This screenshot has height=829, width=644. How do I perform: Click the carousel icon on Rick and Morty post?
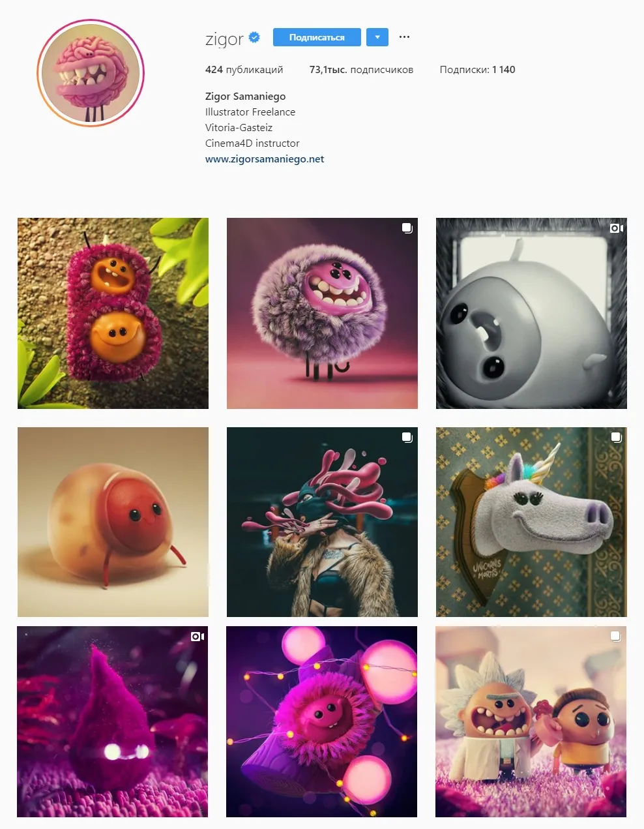pyautogui.click(x=615, y=637)
